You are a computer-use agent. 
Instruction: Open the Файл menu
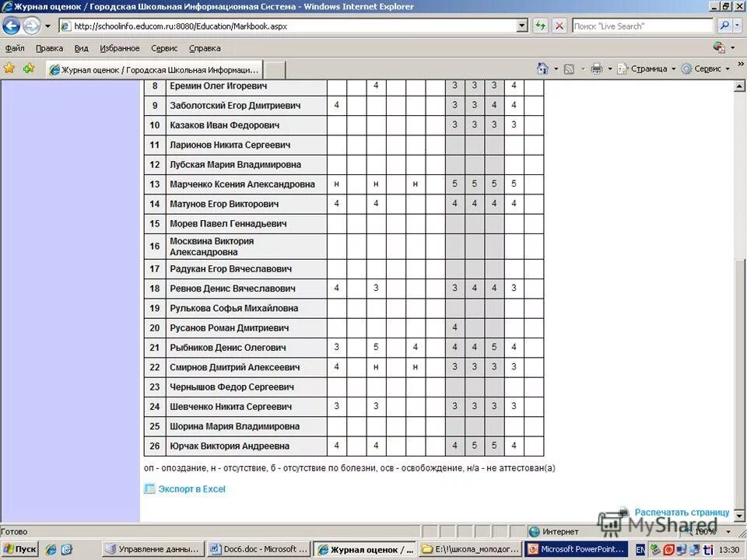(15, 48)
